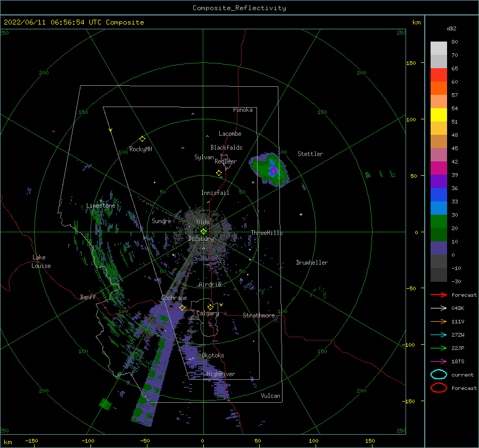The width and height of the screenshot is (479, 448).
Task: Pick the blue 33-36 dBZ swatch
Action: 439,194
